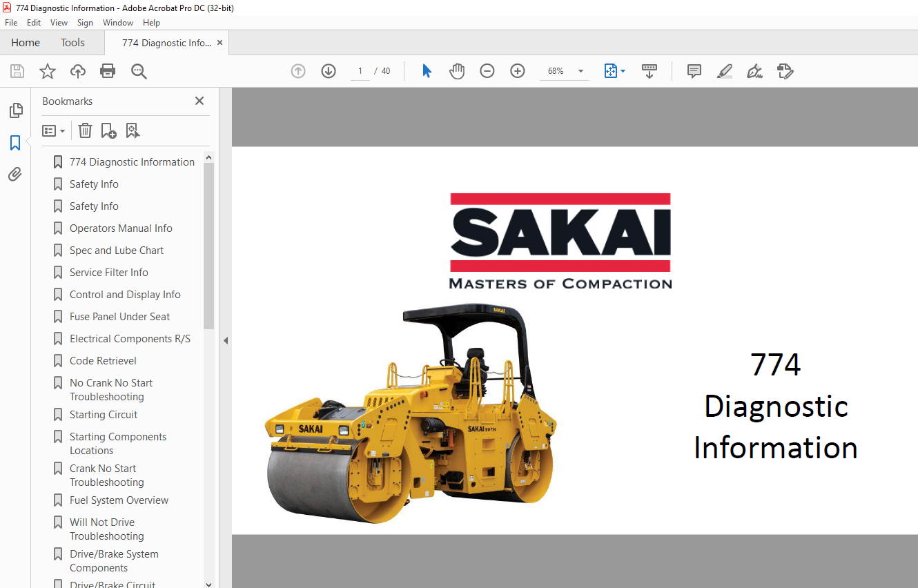Click the bookmarks panel scrollbar thumb

(209, 246)
